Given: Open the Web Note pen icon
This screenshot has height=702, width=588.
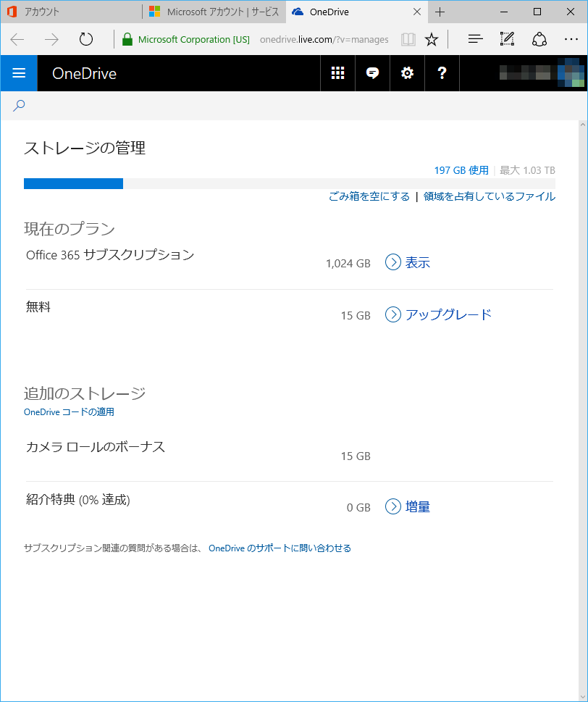Looking at the screenshot, I should 507,39.
